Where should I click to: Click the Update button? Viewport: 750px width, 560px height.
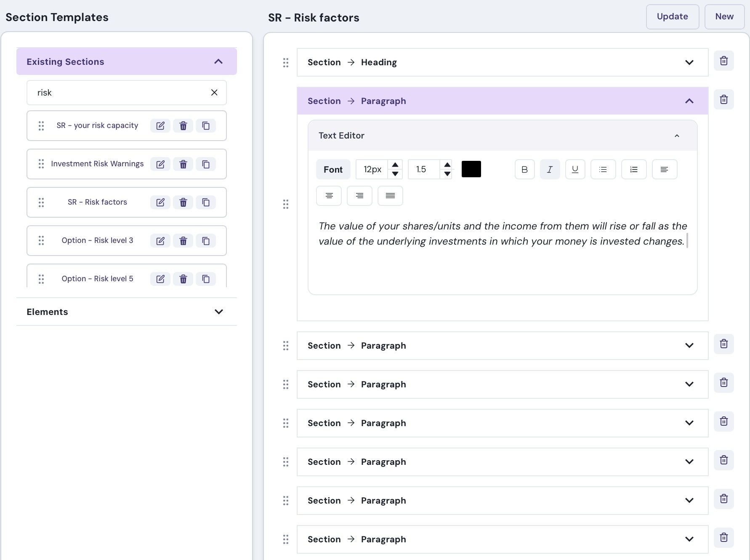672,17
